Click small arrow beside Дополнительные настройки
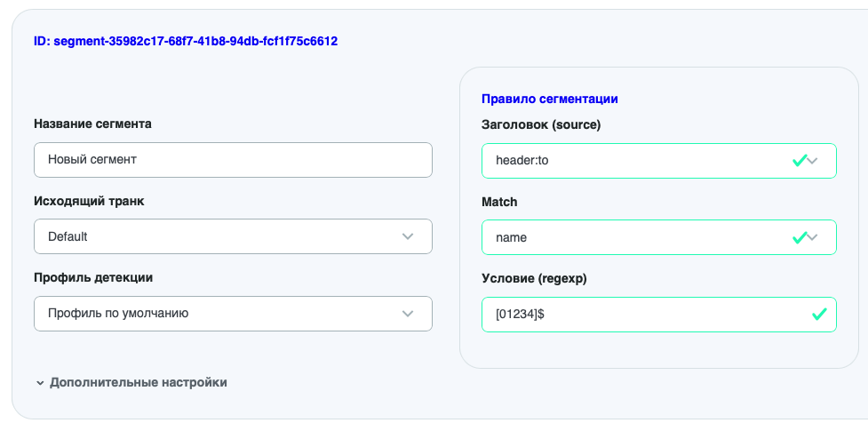868x423 pixels. 40,383
